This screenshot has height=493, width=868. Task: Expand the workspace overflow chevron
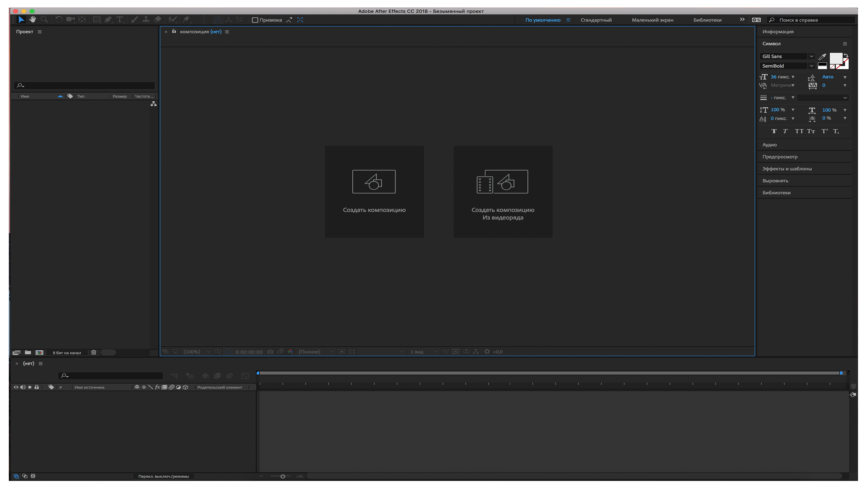point(742,20)
